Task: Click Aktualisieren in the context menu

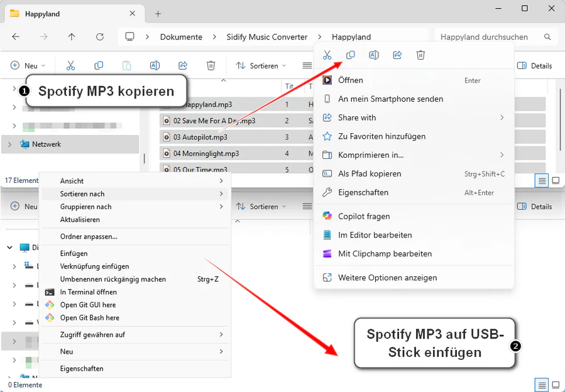Action: [x=134, y=220]
